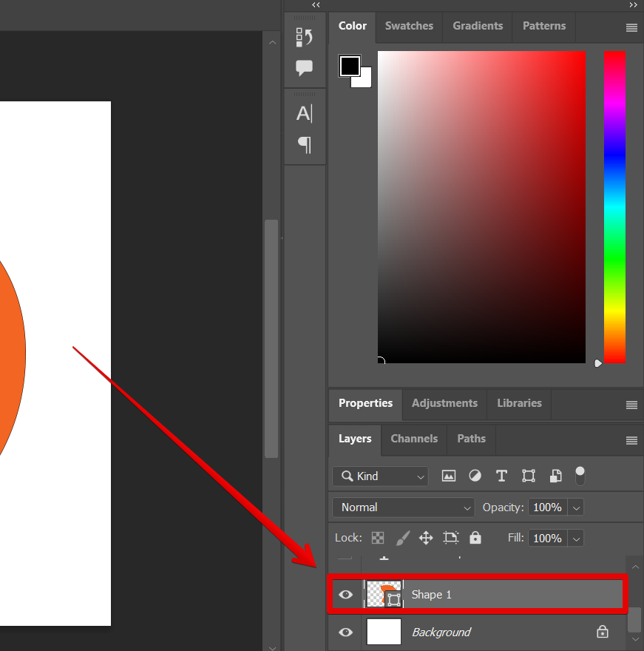The height and width of the screenshot is (651, 644).
Task: Hide the Shape 1 layer
Action: point(345,595)
